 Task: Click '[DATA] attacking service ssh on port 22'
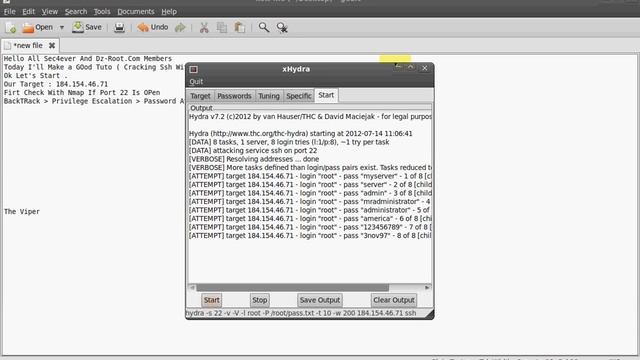tap(253, 151)
